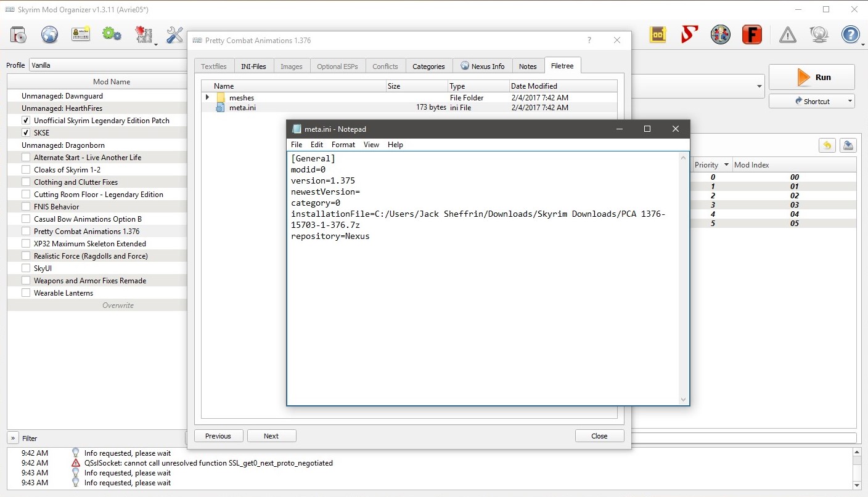Open the blue question mark Help icon
The width and height of the screenshot is (868, 497).
point(850,35)
